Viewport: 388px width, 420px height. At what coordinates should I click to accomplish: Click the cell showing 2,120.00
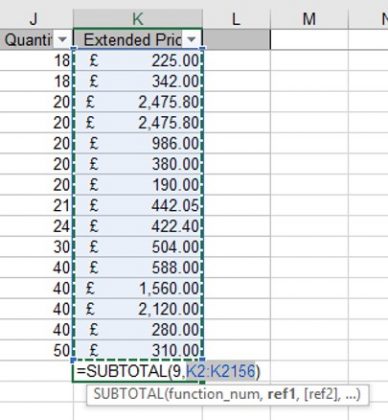(138, 309)
